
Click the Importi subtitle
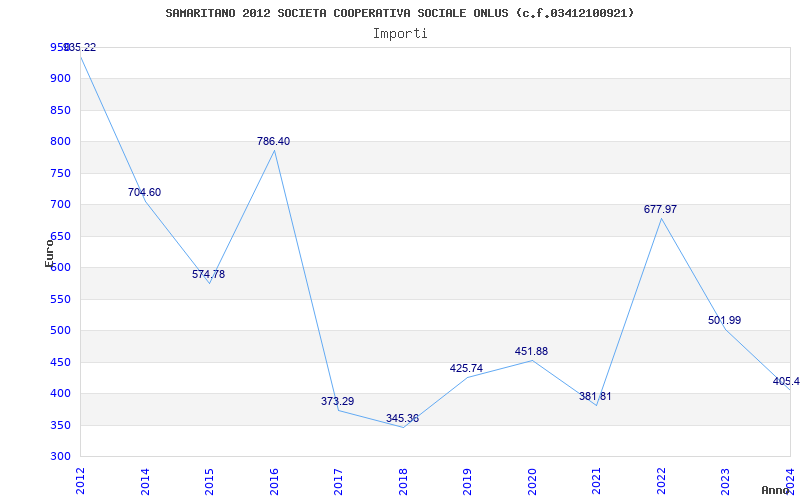coord(399,34)
